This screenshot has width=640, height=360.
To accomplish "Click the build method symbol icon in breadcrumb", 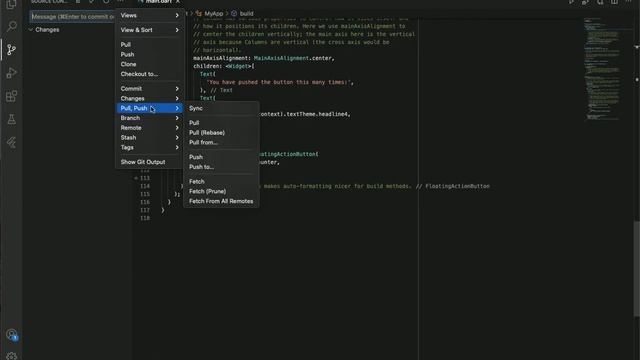I will pos(234,13).
